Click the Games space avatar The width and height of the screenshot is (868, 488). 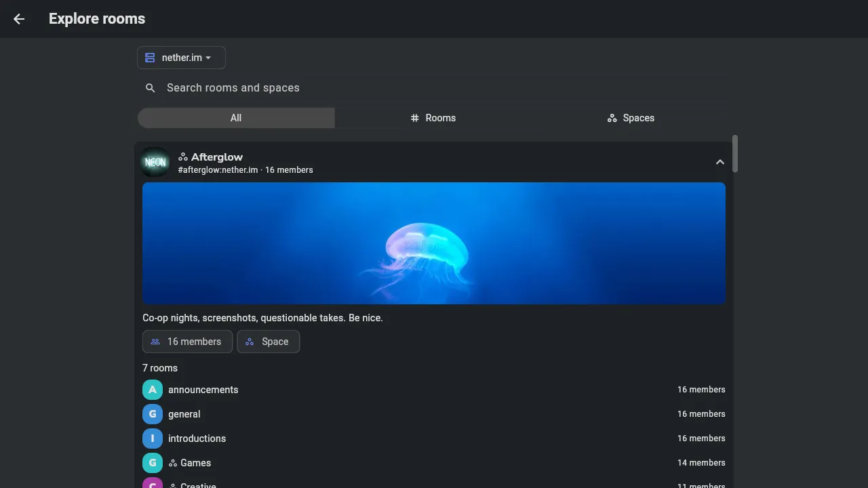coord(153,463)
